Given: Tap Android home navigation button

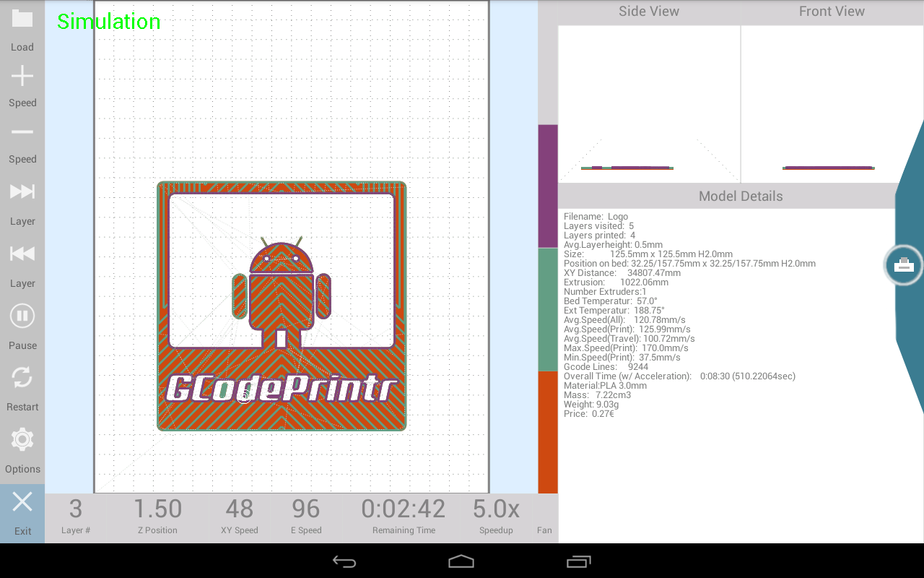Looking at the screenshot, I should (461, 561).
